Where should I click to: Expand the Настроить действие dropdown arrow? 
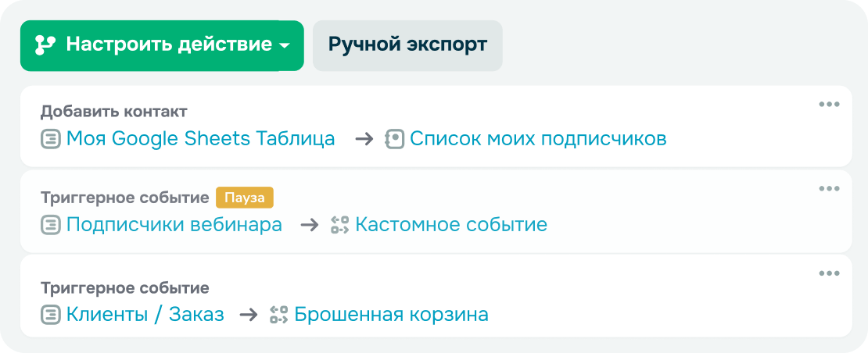(285, 46)
